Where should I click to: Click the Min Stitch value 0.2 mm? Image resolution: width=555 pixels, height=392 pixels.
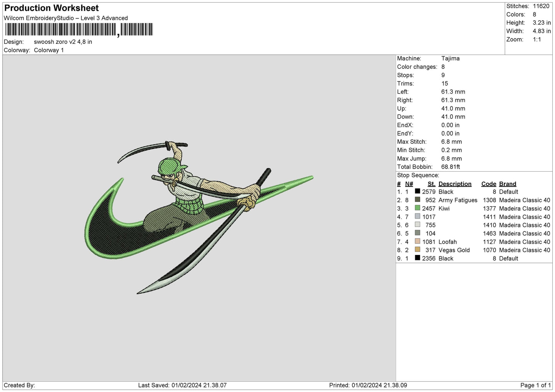452,150
